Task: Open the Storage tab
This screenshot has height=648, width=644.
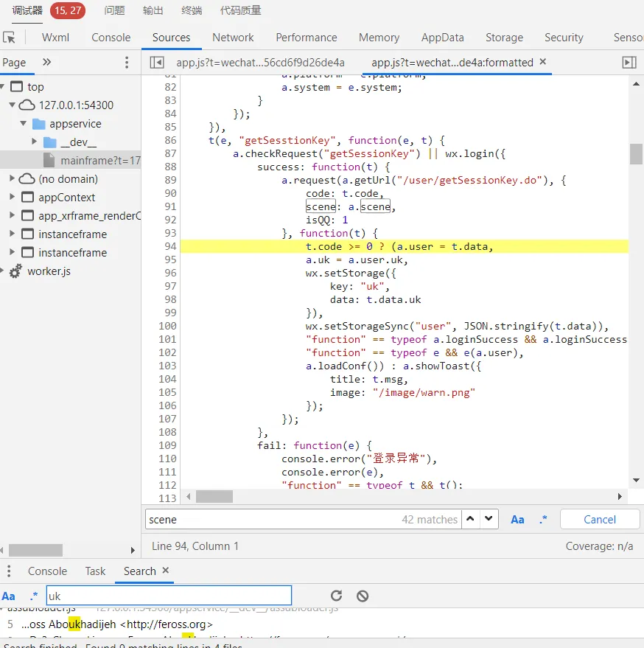Action: tap(504, 38)
